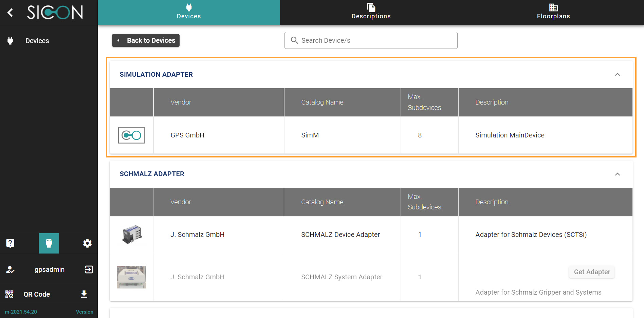This screenshot has width=644, height=318.
Task: Click the SCHMALZ System Adapter thumbnail
Action: pos(132,277)
